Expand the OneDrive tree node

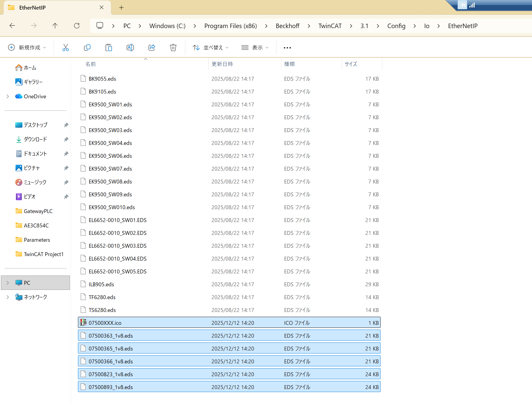point(8,96)
